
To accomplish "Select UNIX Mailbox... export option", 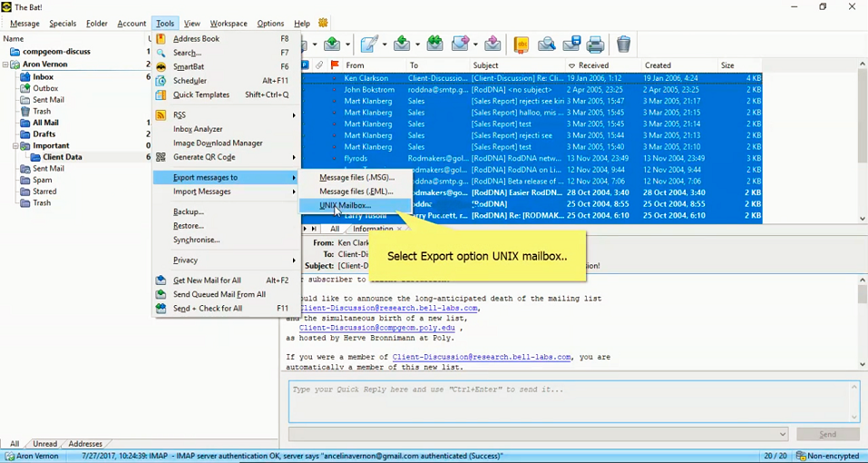I will (x=355, y=205).
